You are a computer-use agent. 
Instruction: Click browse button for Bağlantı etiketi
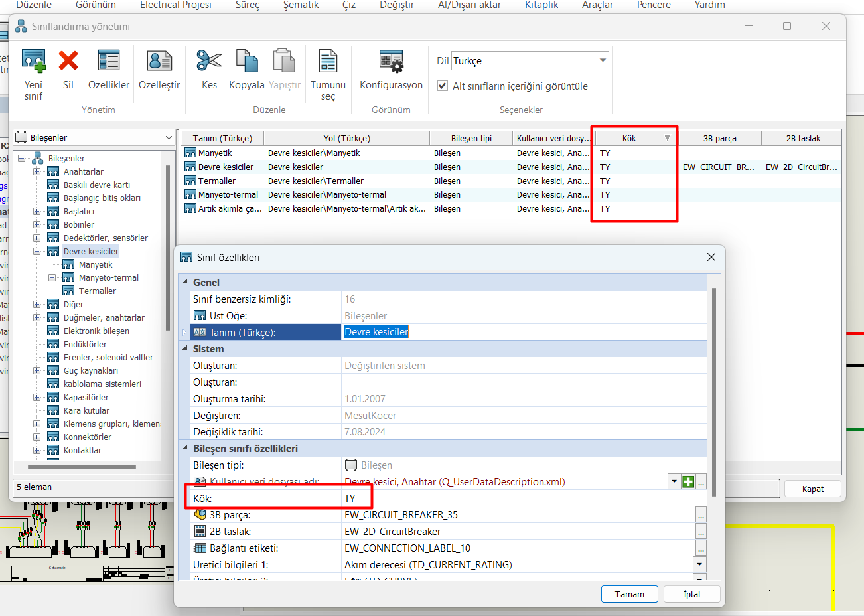click(x=701, y=548)
